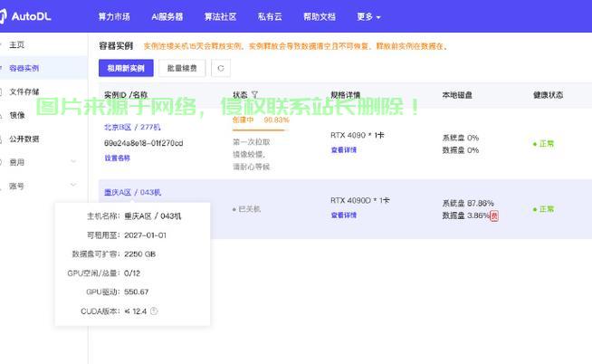Click the AutoDL logo
Image resolution: width=592 pixels, height=364 pixels.
tap(25, 16)
